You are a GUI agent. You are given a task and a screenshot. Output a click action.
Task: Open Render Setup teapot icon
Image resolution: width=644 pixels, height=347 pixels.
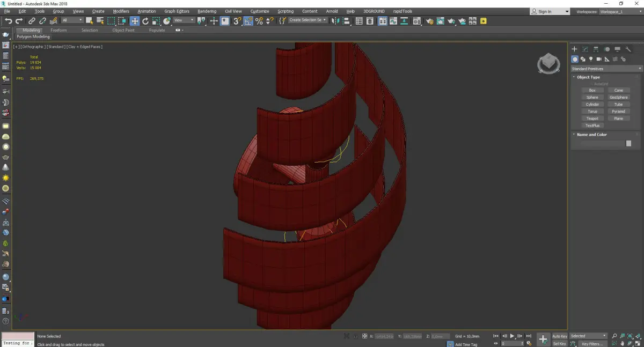(x=429, y=21)
